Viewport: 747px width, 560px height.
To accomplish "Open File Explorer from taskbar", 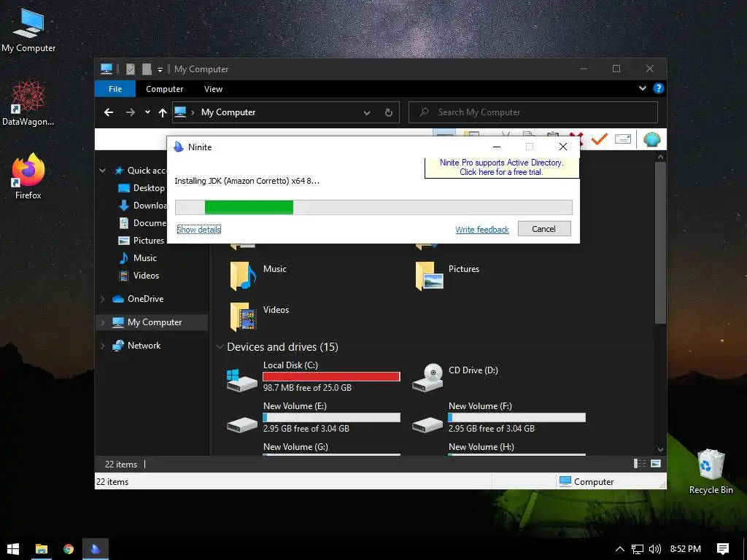I will pos(42,549).
